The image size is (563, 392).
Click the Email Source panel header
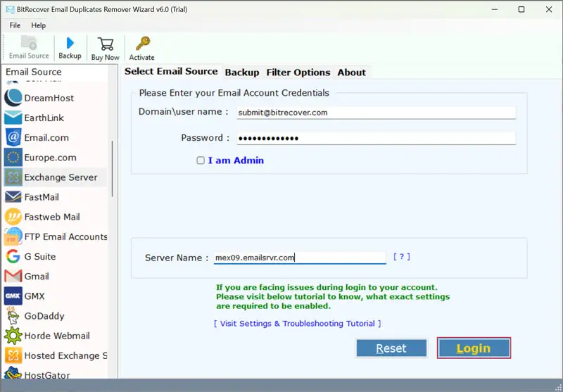click(34, 72)
